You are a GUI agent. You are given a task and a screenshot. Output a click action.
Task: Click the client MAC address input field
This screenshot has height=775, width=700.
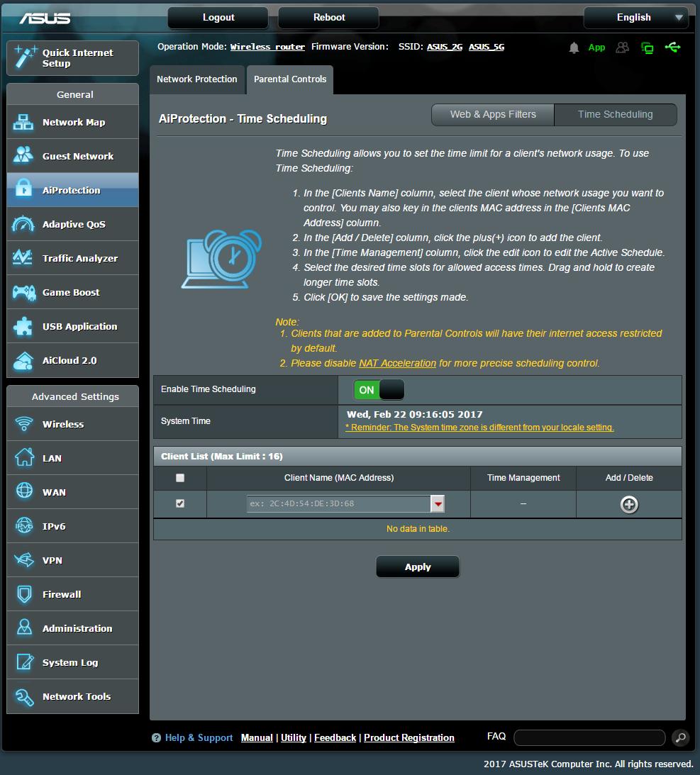tap(338, 503)
